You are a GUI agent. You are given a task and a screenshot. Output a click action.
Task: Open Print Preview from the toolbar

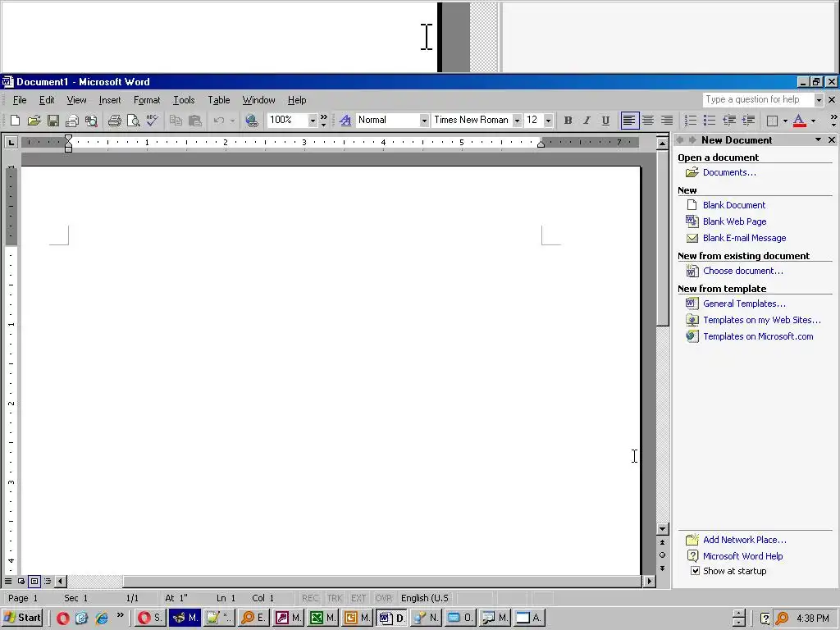134,121
